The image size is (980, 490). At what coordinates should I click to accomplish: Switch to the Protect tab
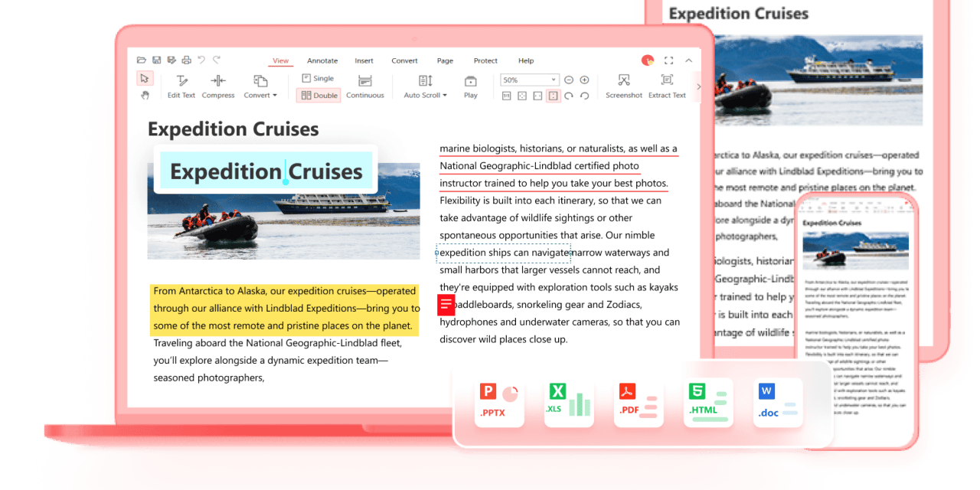(485, 60)
